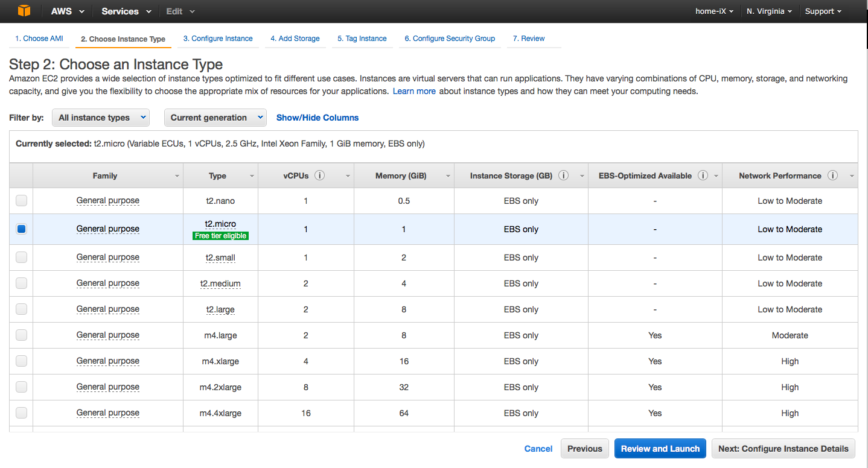868x468 pixels.
Task: Open the N. Virginia region dropdown
Action: [x=769, y=11]
